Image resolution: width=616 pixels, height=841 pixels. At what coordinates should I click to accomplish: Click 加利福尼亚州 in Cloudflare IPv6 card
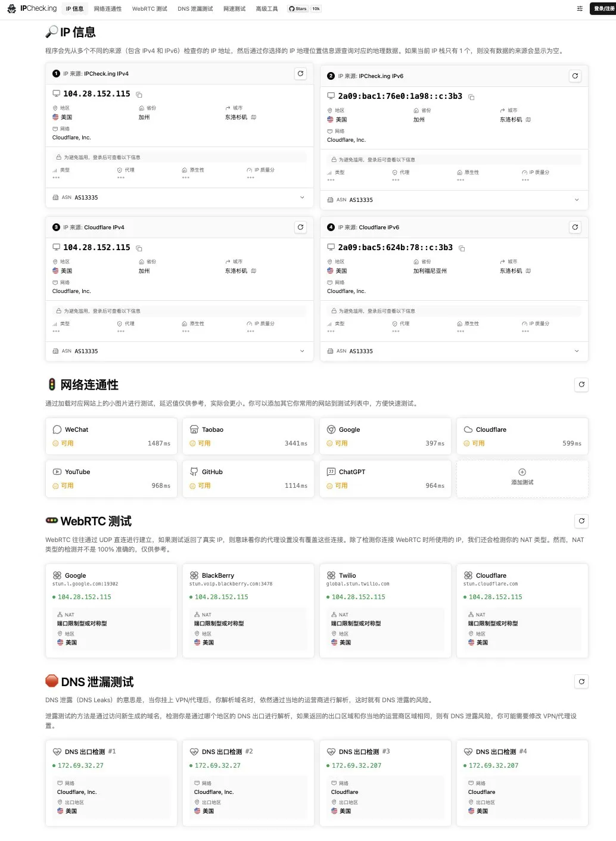pyautogui.click(x=430, y=271)
